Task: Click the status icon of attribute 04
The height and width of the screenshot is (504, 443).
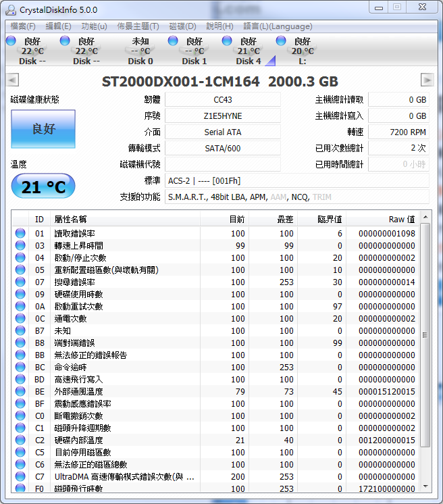Action: (20, 257)
